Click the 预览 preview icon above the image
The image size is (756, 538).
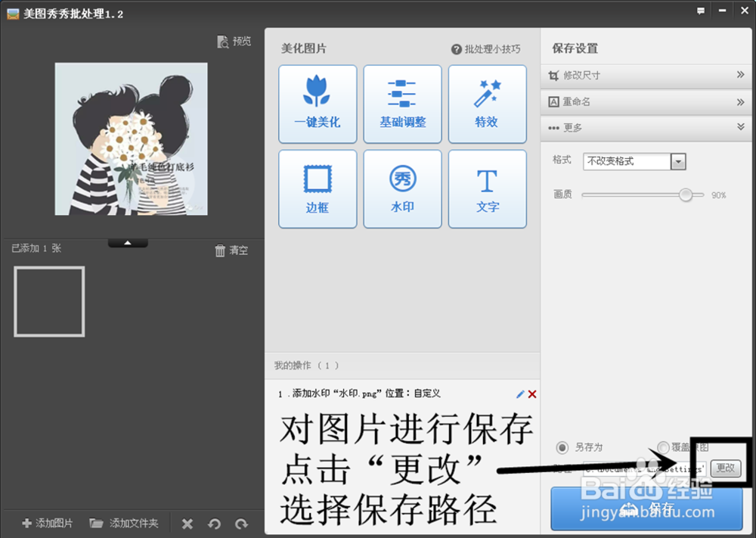(234, 42)
